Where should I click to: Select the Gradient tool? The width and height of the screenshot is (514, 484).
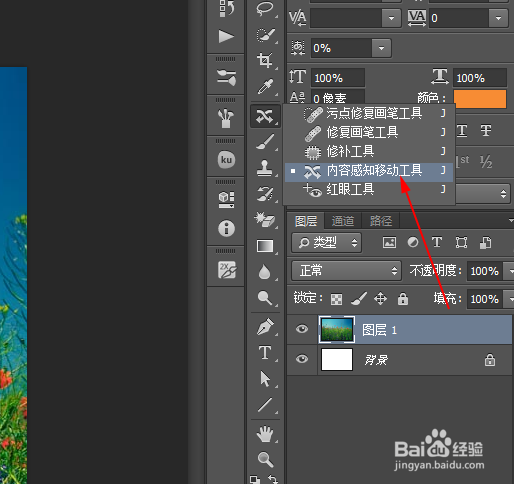(265, 246)
